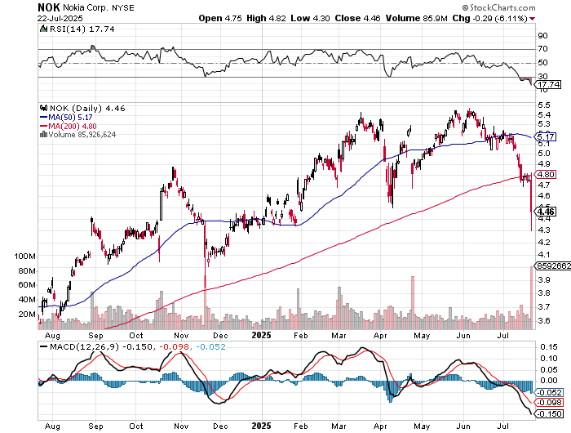Click the Volume 85,926,624 legend entry
Image resolution: width=571 pixels, height=433 pixels.
pyautogui.click(x=82, y=134)
